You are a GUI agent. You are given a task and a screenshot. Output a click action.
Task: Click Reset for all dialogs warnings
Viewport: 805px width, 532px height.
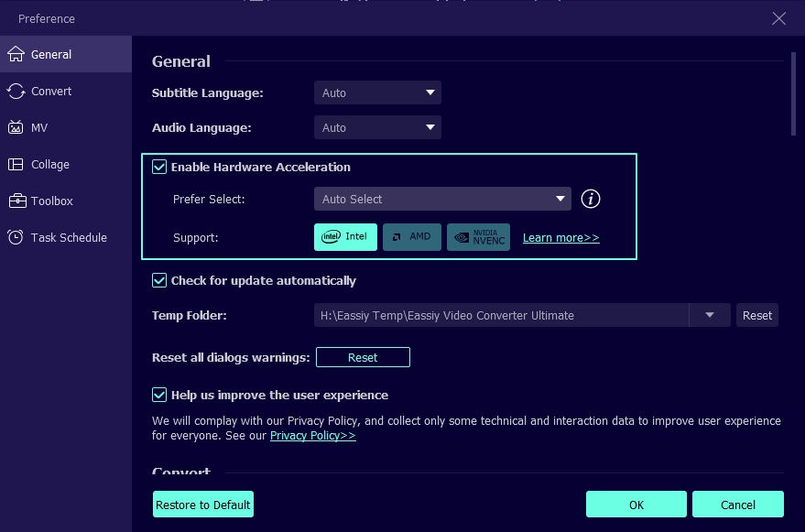point(363,357)
